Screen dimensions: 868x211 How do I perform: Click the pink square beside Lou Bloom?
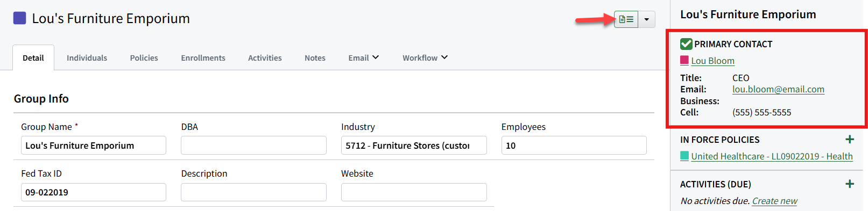(684, 60)
